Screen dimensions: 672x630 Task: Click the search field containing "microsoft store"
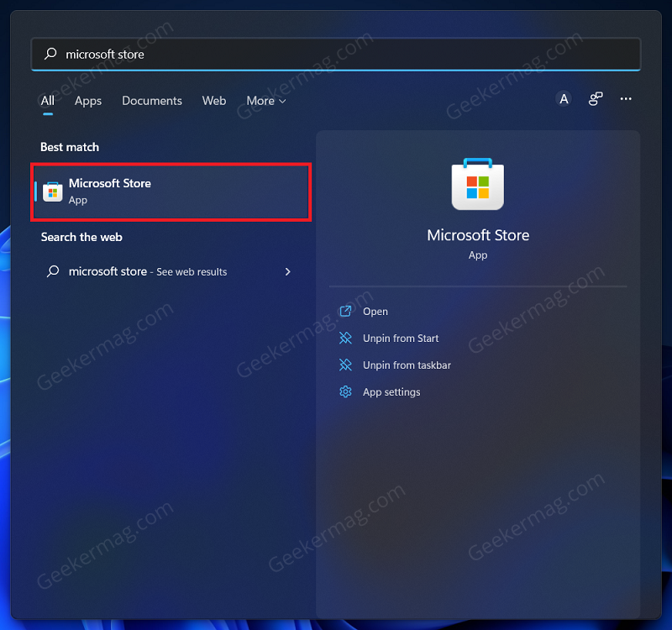[x=335, y=54]
